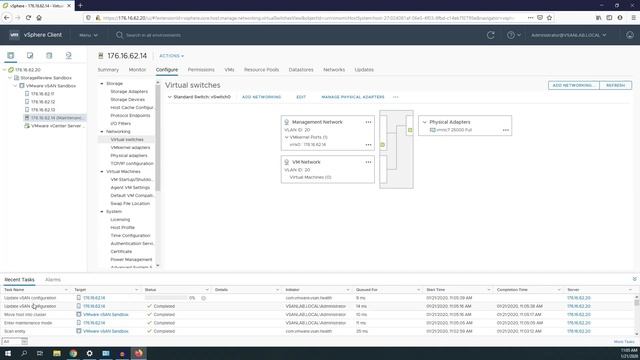This screenshot has height=360, width=640.
Task: Select host 176.16.62.12 in tree
Action: (42, 102)
